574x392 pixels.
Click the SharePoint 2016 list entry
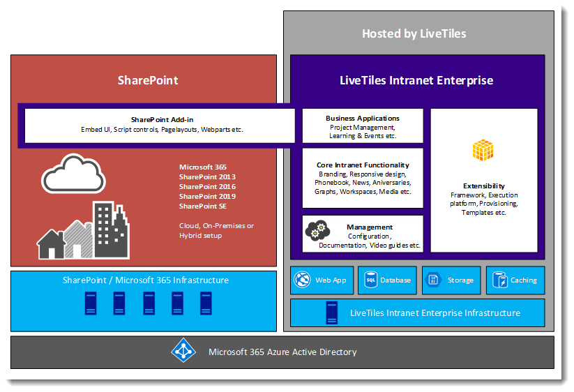click(207, 187)
